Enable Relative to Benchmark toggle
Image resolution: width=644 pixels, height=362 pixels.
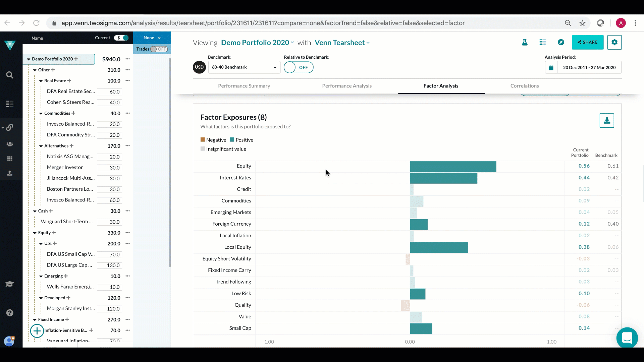(x=299, y=67)
